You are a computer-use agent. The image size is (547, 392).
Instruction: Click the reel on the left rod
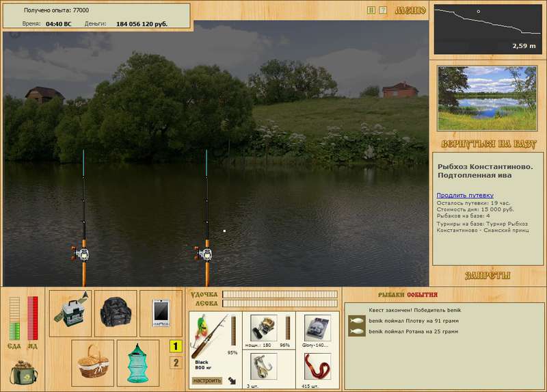[x=80, y=254]
